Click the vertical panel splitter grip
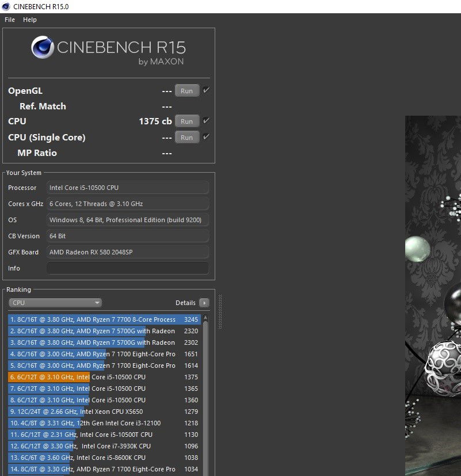Screen dimensions: 461x476 click(220, 312)
